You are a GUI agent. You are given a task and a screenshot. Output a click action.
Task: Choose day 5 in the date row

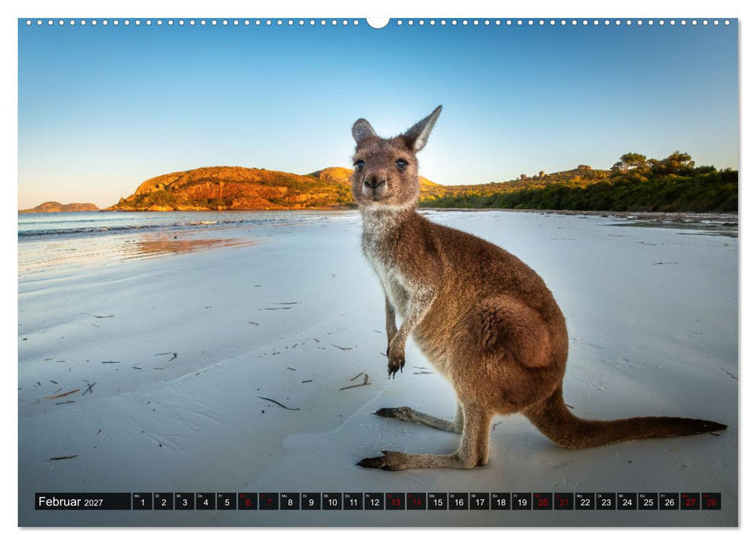pyautogui.click(x=227, y=501)
